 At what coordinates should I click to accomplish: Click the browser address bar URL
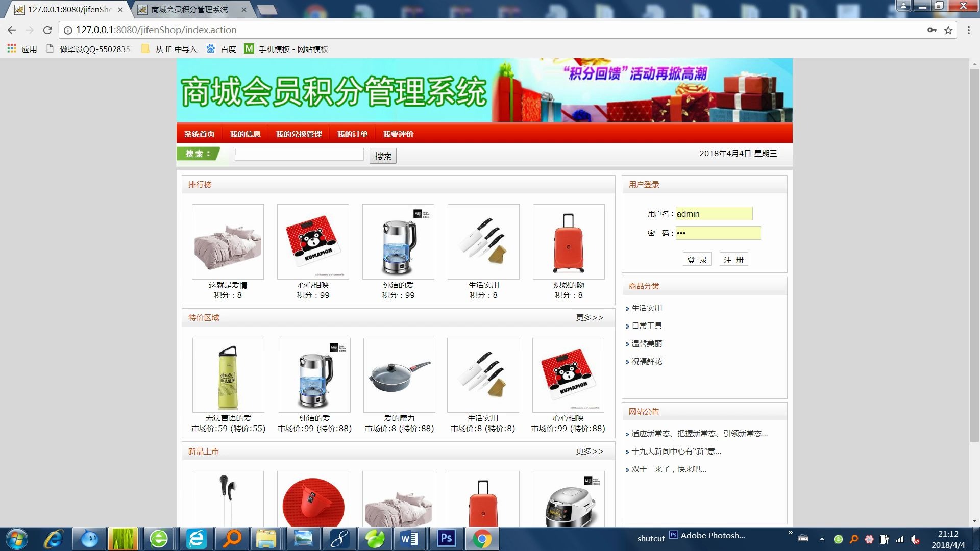pyautogui.click(x=156, y=30)
